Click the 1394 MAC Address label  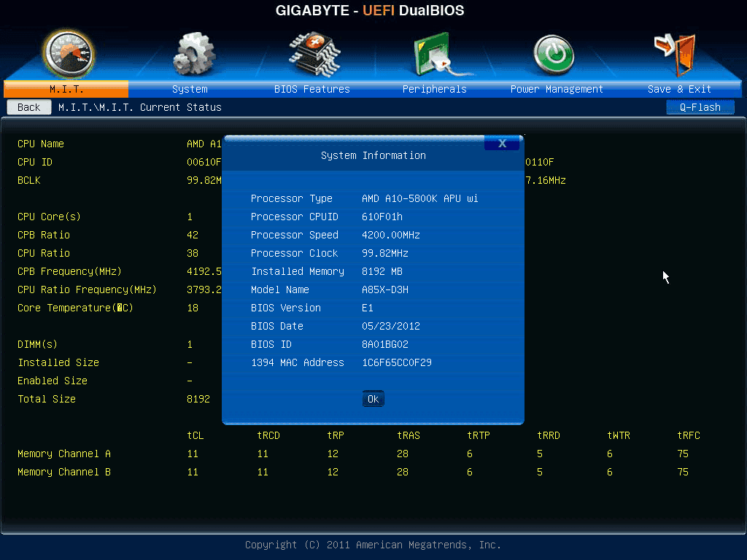pos(298,362)
